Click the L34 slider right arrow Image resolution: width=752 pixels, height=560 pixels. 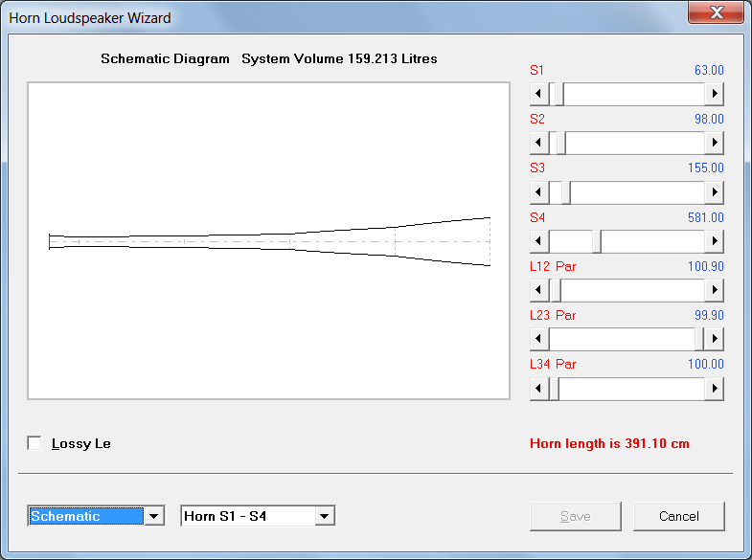714,389
